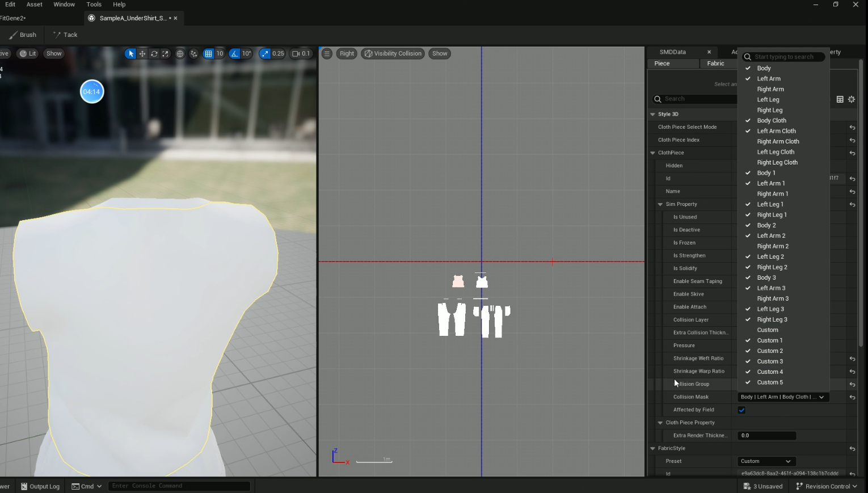
Task: Select the SampleA_UnderShirt_S asset tab
Action: click(x=133, y=18)
